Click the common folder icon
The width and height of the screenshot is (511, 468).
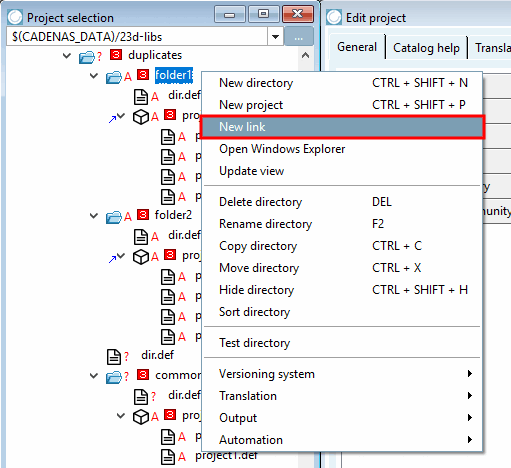(114, 377)
